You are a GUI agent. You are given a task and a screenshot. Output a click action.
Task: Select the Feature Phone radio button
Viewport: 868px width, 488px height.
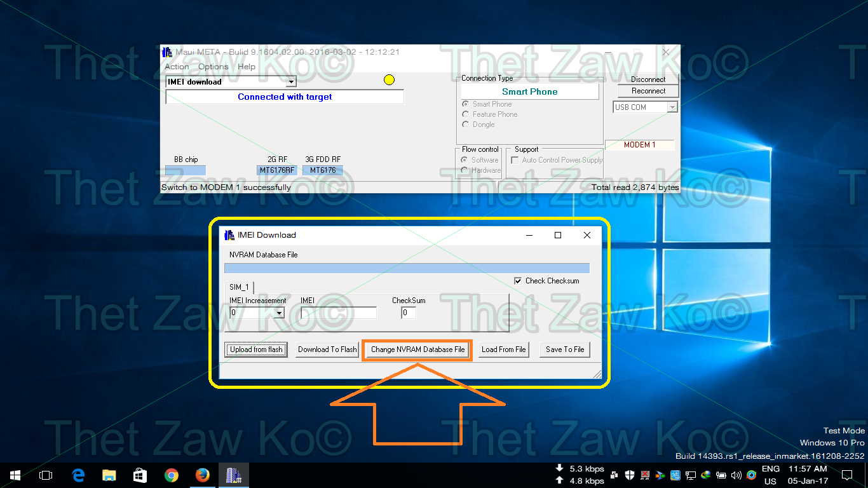466,114
